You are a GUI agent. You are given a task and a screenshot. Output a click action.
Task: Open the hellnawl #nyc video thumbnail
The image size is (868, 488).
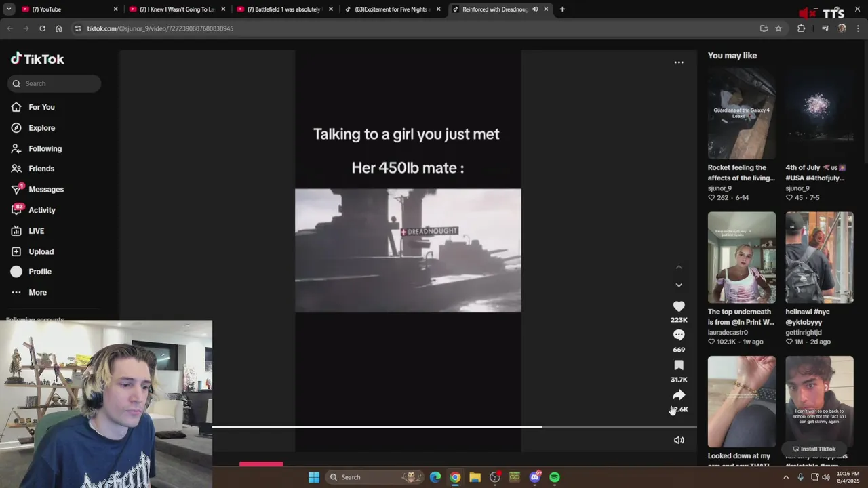click(x=819, y=258)
